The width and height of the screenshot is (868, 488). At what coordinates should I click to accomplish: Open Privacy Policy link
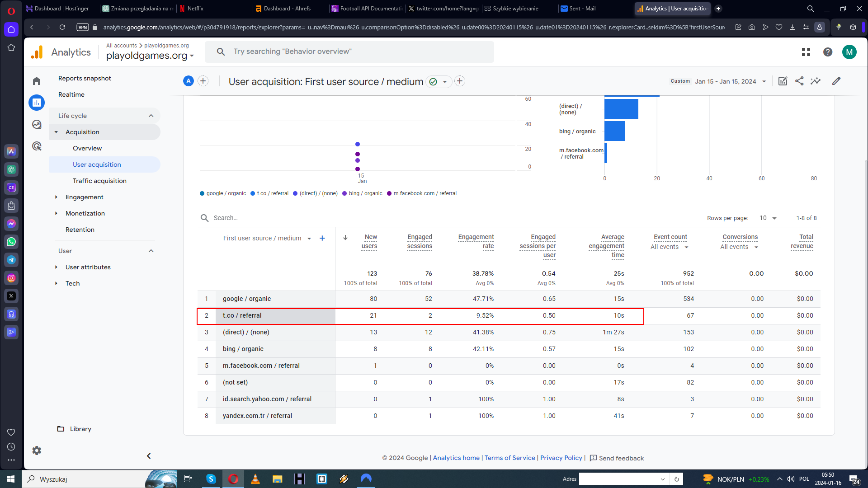click(x=561, y=458)
